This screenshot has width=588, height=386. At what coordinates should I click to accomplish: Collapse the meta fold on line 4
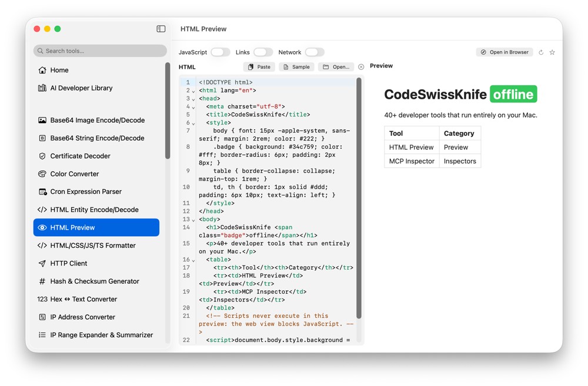(x=193, y=107)
